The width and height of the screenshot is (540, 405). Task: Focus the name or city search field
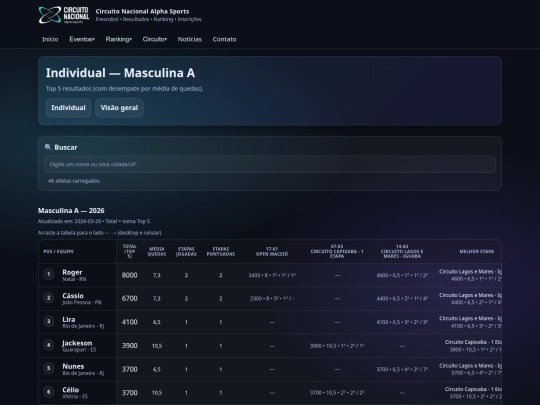click(x=270, y=164)
